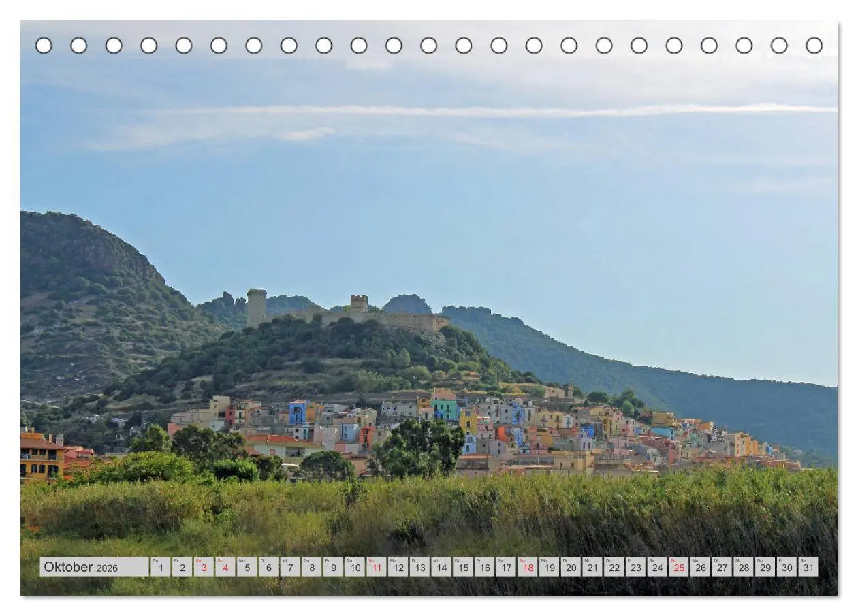Choose date cell 6

click(x=268, y=567)
